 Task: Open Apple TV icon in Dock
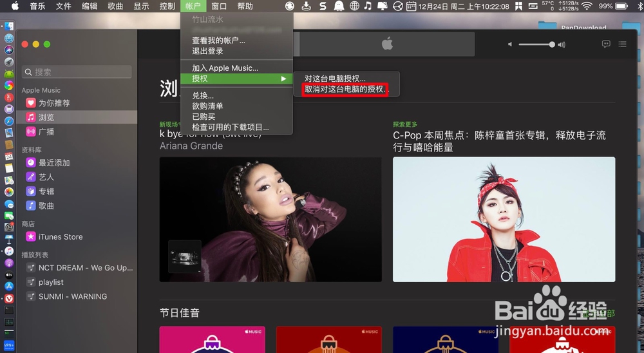pyautogui.click(x=8, y=275)
